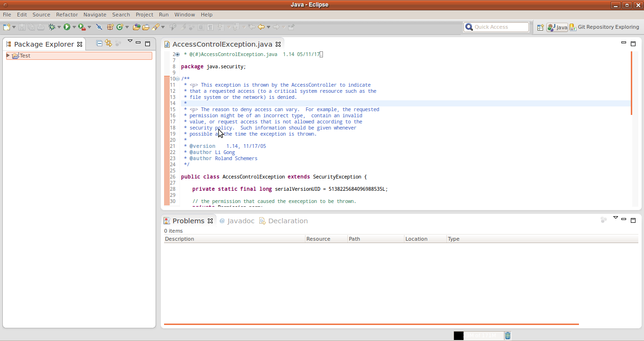Toggle Skip All Breakpoints
This screenshot has height=341, width=644.
[x=99, y=27]
